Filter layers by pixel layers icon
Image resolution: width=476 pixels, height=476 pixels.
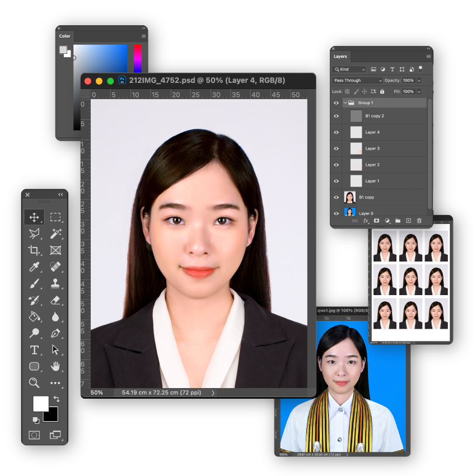(374, 69)
